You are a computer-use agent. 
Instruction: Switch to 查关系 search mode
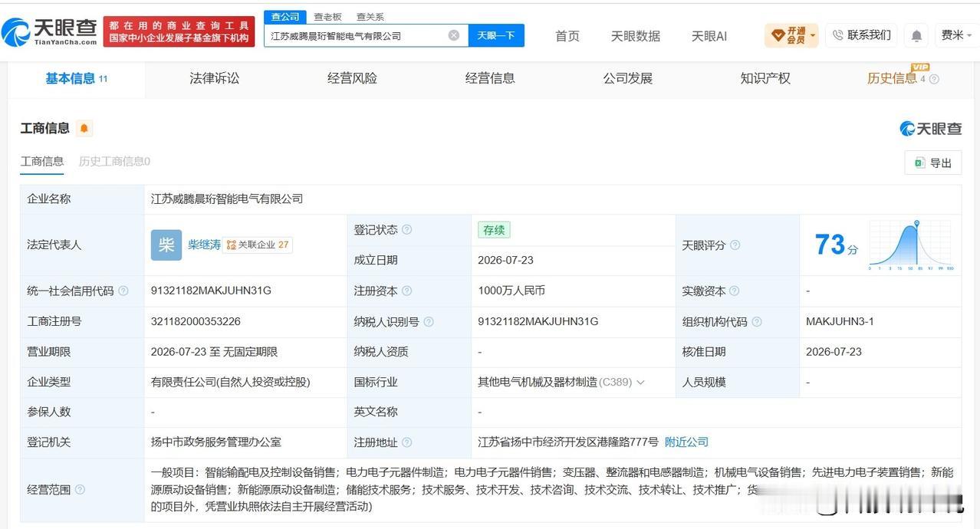[x=370, y=16]
